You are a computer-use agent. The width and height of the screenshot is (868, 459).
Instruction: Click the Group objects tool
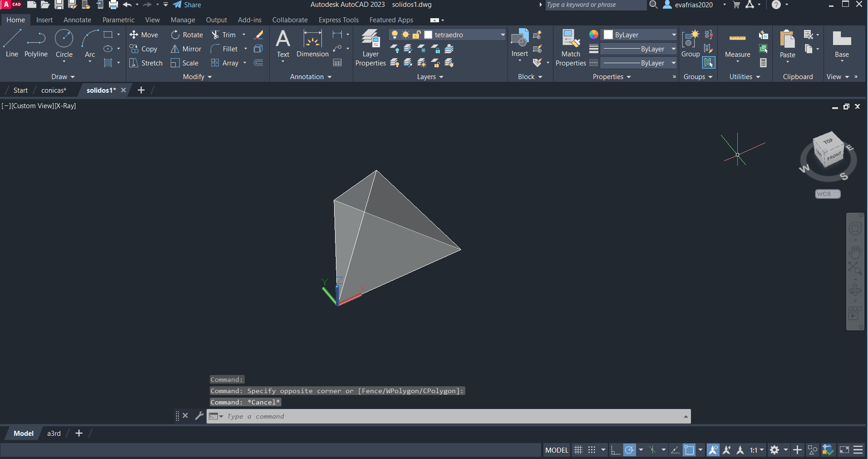(x=690, y=44)
